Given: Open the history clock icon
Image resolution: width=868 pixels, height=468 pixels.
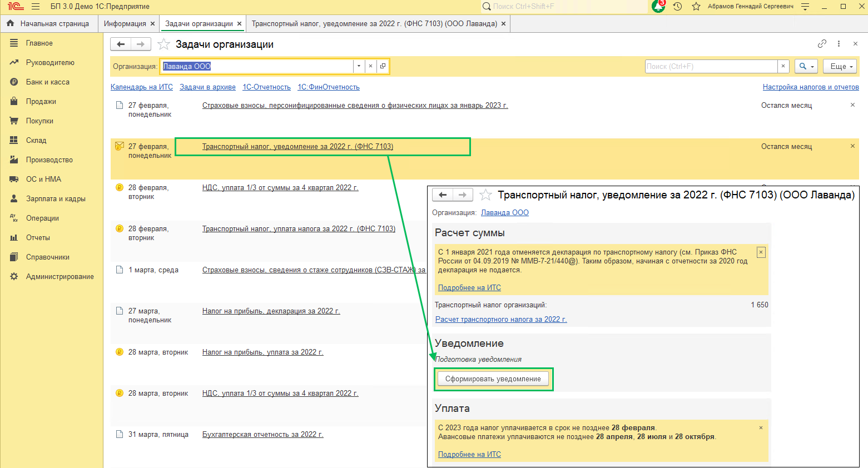Looking at the screenshot, I should click(677, 7).
